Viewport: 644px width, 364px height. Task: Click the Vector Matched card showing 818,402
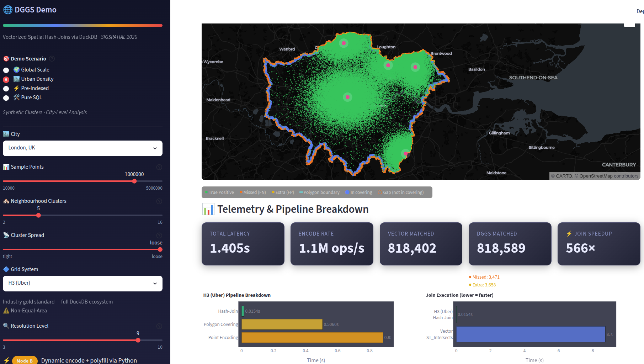[x=421, y=244]
